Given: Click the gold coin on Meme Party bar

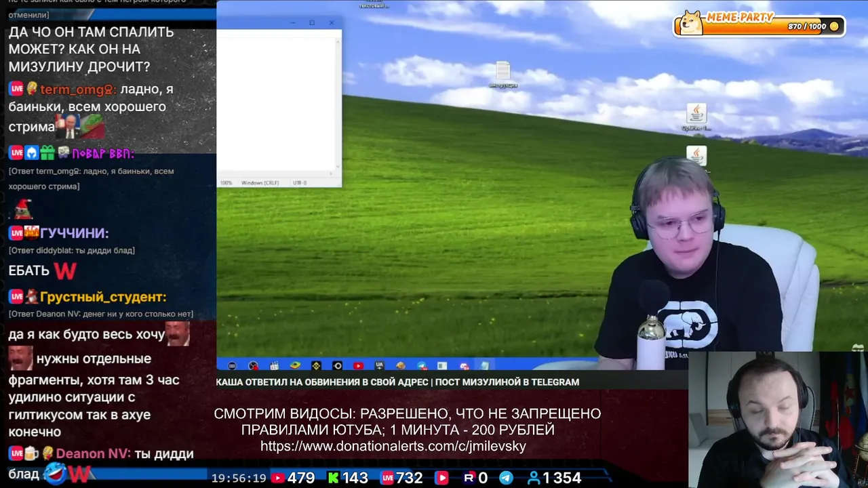Looking at the screenshot, I should pos(834,26).
